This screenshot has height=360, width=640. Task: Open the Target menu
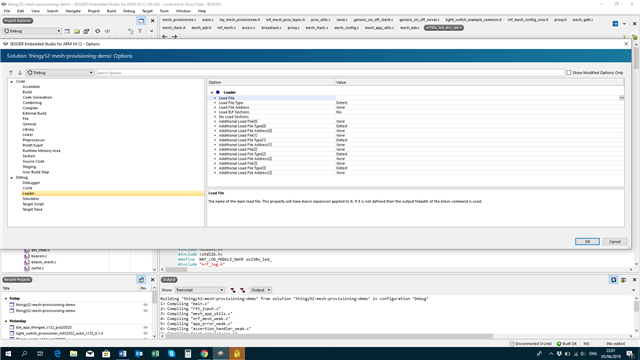point(147,11)
